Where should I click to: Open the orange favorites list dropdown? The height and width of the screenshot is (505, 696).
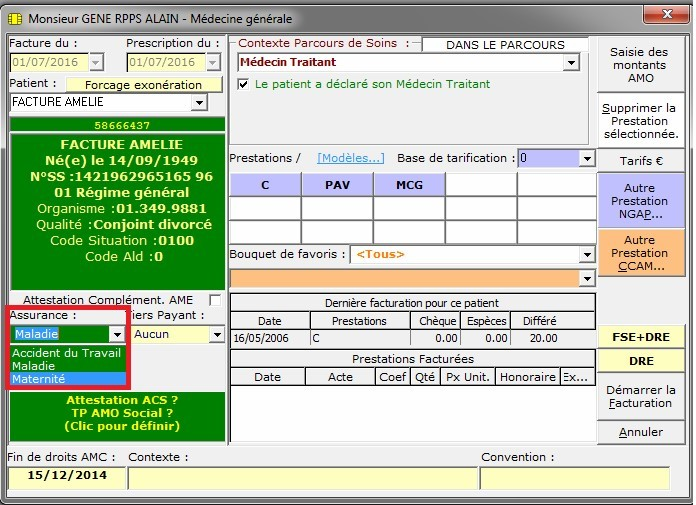pos(587,278)
